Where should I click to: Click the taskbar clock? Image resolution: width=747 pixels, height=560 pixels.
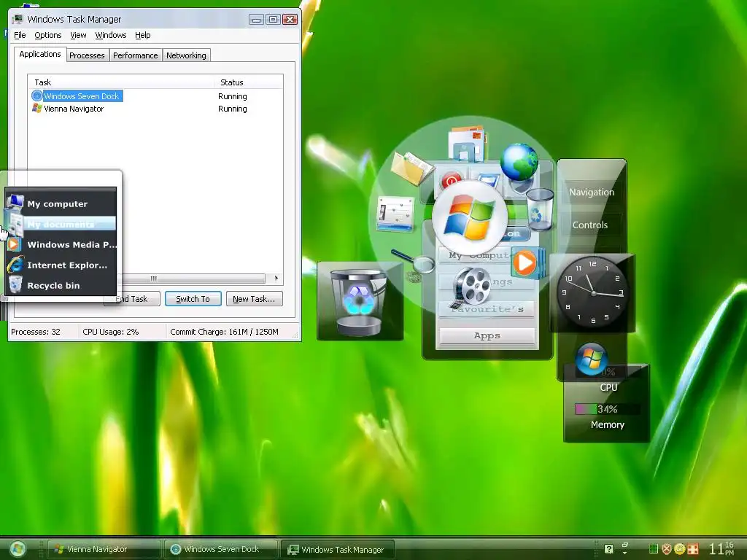tap(721, 548)
